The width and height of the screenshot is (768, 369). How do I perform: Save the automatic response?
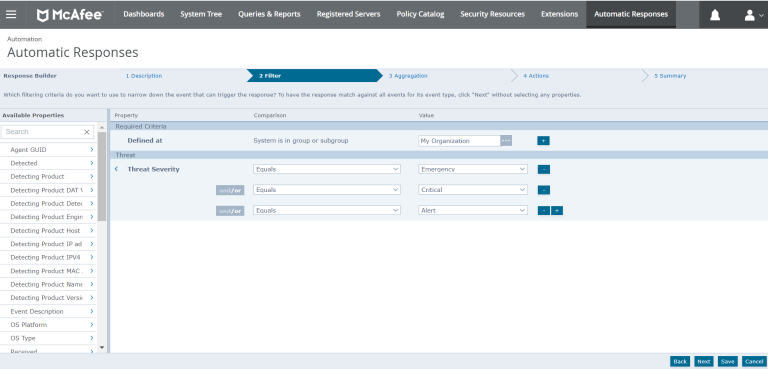pyautogui.click(x=728, y=362)
